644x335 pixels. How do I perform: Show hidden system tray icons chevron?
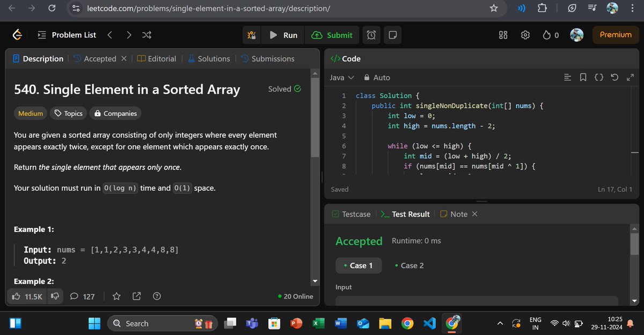500,323
